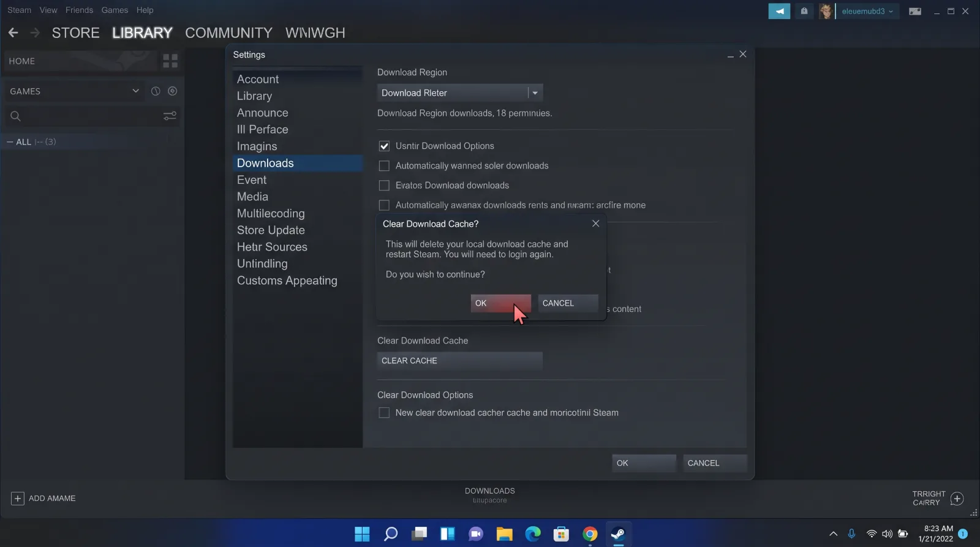Screen dimensions: 980x547
Task: Click the recent clock icon beside GAMES
Action: point(156,91)
